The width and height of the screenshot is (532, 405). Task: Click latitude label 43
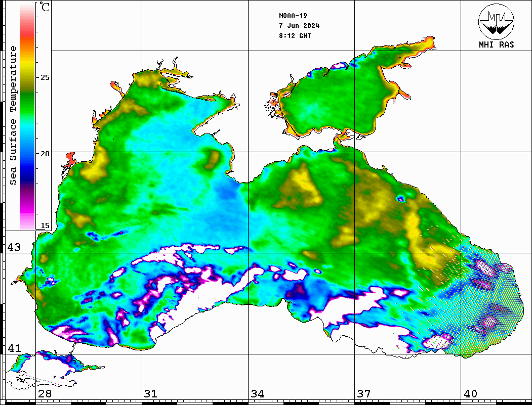click(x=14, y=247)
